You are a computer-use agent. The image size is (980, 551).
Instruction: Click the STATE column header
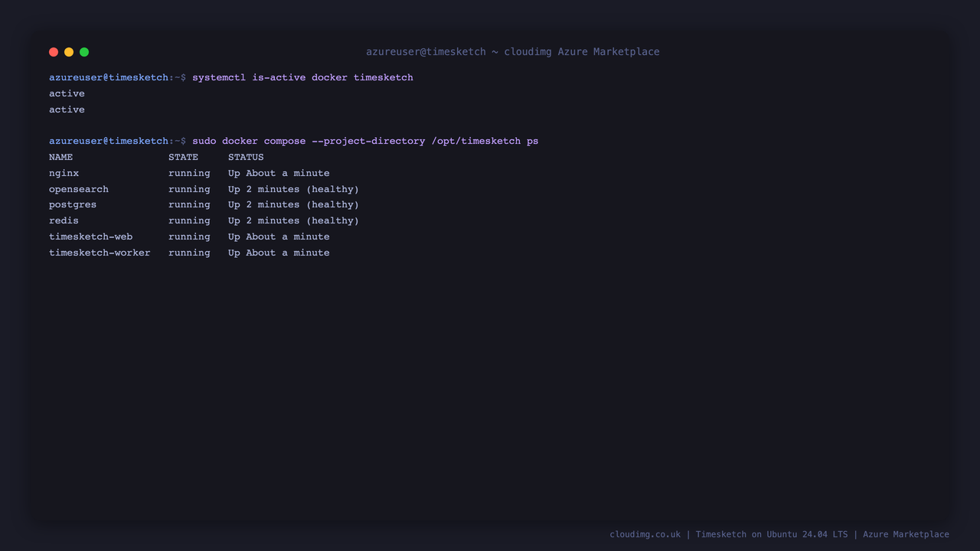(183, 157)
